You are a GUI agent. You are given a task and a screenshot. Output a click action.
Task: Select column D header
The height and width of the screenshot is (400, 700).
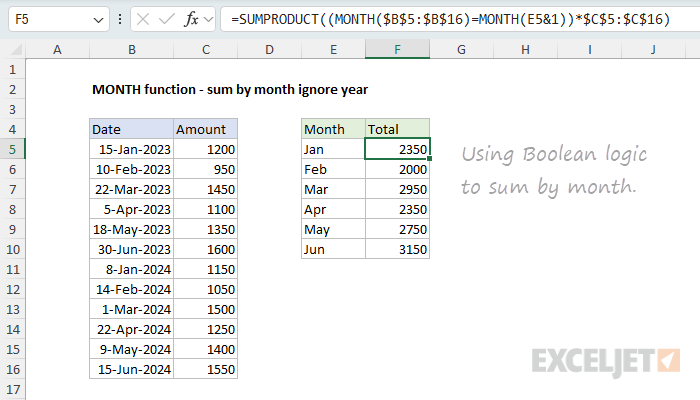269,50
